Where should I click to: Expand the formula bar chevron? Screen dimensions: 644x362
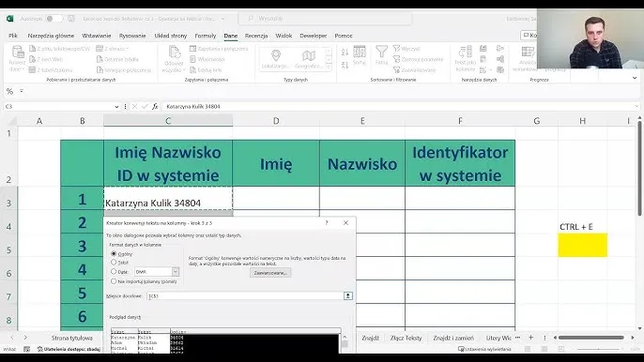point(636,106)
